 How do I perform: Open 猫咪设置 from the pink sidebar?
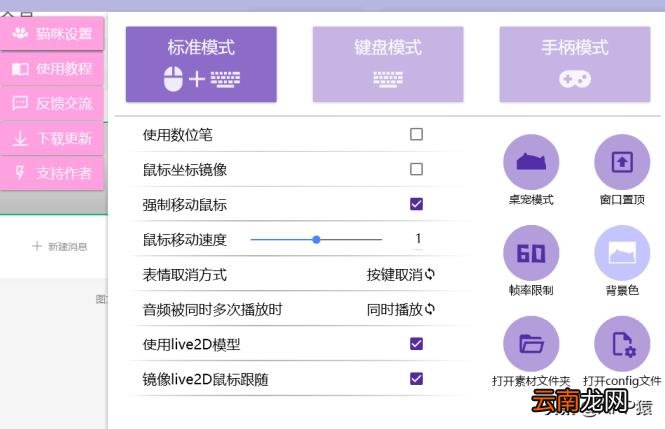[x=52, y=33]
